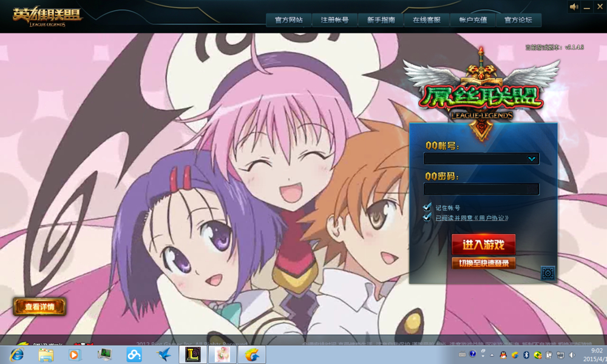Open the 在线客服 menu item
607x364 pixels.
point(426,20)
